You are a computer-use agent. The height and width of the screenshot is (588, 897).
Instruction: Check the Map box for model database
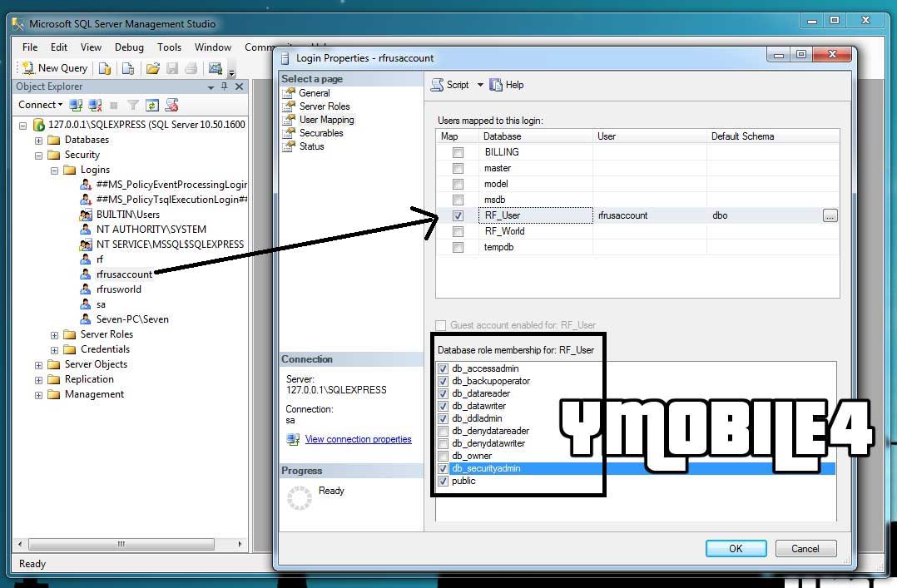click(x=458, y=184)
